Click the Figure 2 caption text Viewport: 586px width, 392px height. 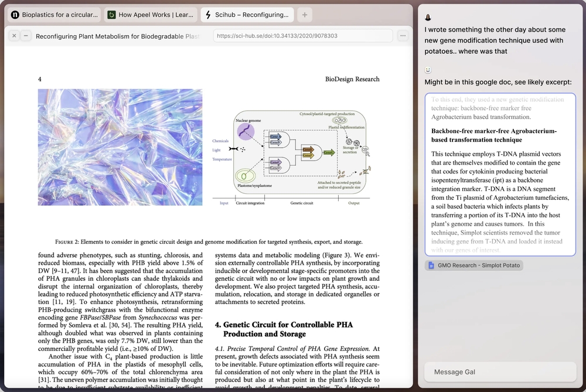click(209, 242)
